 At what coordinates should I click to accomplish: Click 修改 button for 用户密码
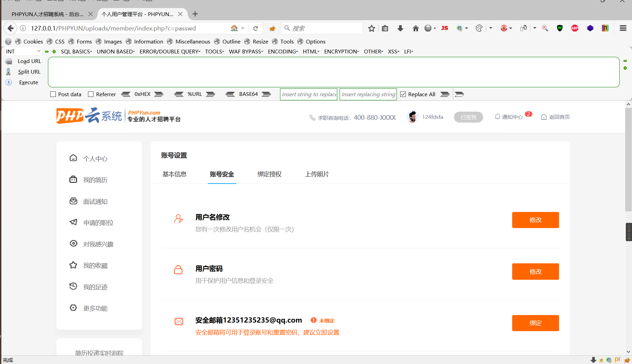(535, 271)
